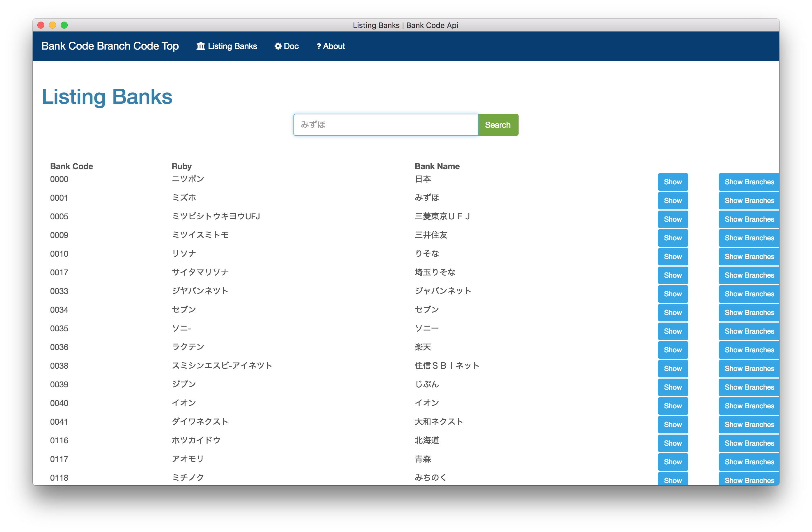Click the Bank Code column header
Viewport: 812px width, 532px height.
click(72, 166)
